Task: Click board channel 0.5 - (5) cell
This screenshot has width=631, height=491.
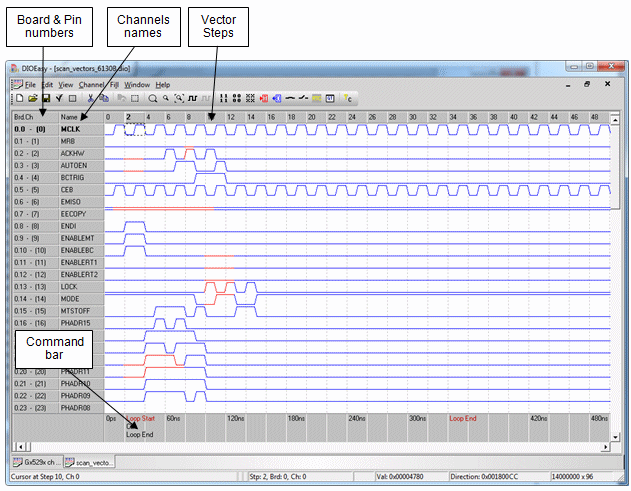Action: tap(35, 190)
